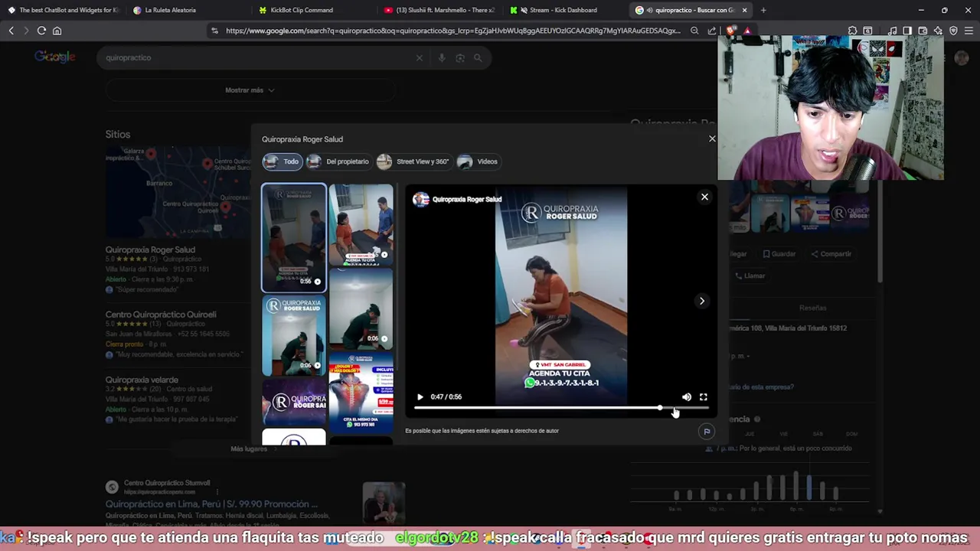Open the selected 0:56 video thumbnail
980x551 pixels.
pyautogui.click(x=294, y=238)
